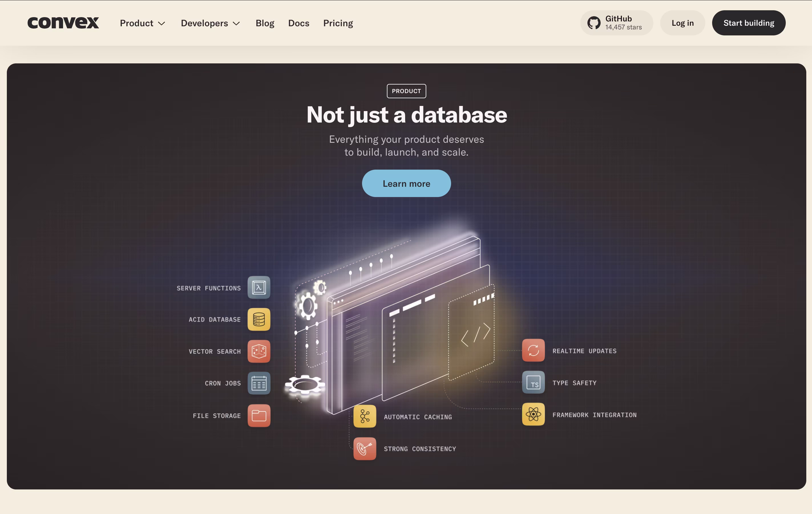This screenshot has height=514, width=812.
Task: Click the Type Safety TS icon
Action: tap(533, 382)
